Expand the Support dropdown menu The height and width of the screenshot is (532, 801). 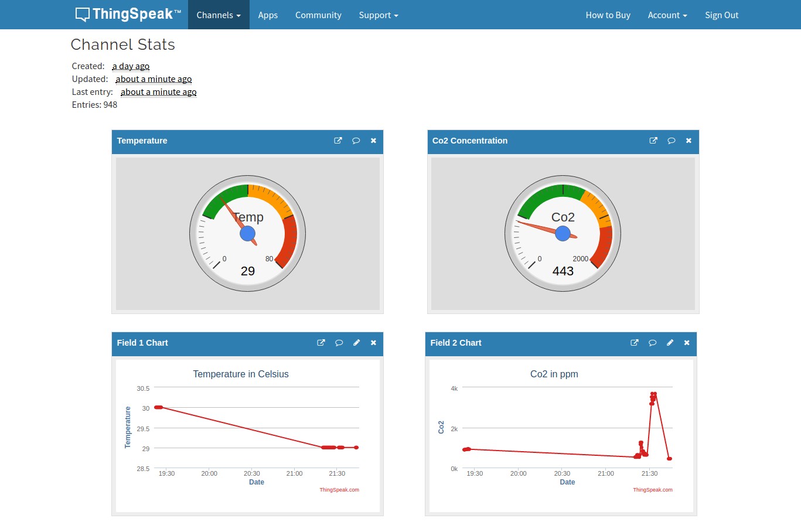point(378,15)
